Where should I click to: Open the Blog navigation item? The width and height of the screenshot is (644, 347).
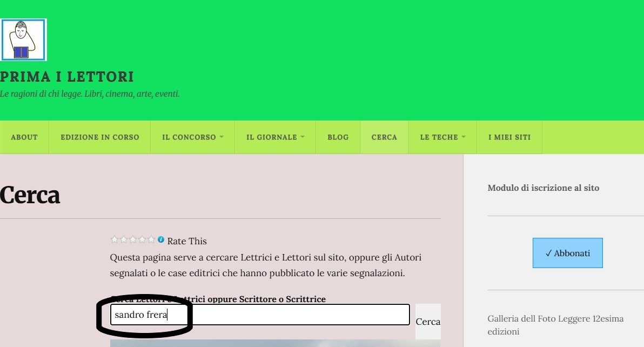(338, 137)
